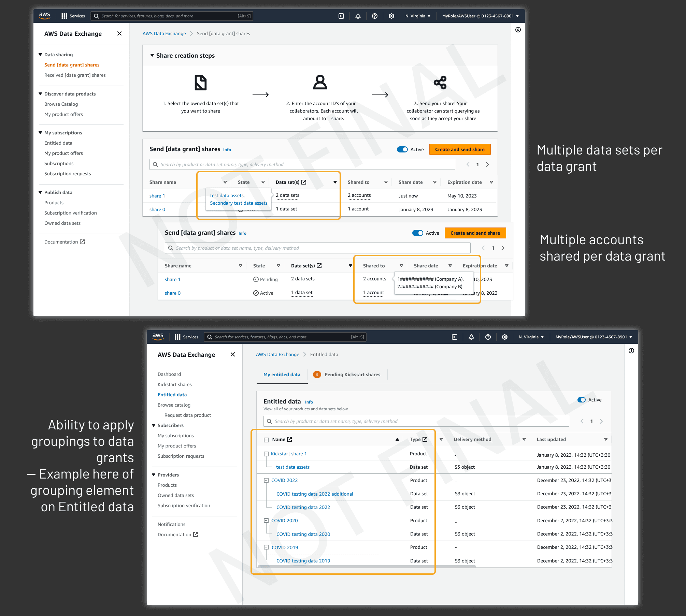The image size is (686, 616).
Task: Collapse the Publish data sidebar group
Action: pyautogui.click(x=40, y=192)
